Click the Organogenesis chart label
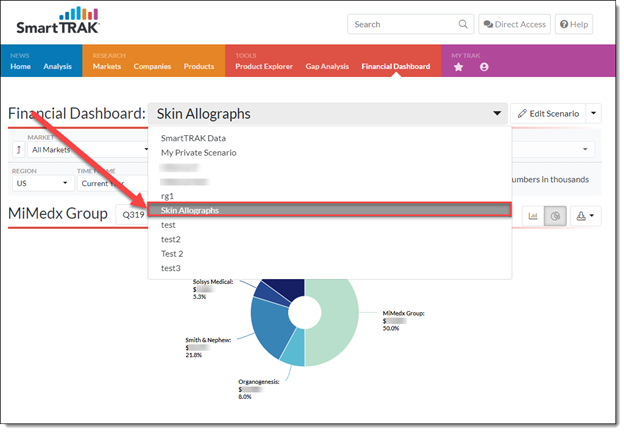 (x=258, y=389)
